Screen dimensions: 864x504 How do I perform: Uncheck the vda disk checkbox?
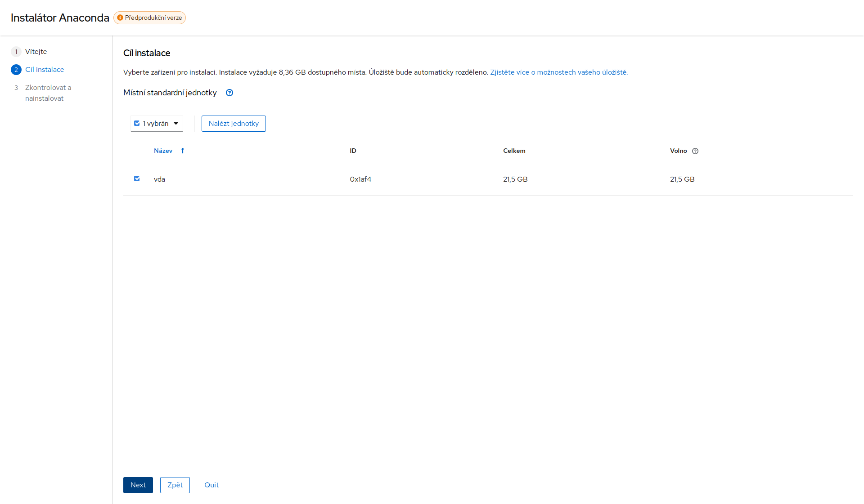tap(137, 178)
